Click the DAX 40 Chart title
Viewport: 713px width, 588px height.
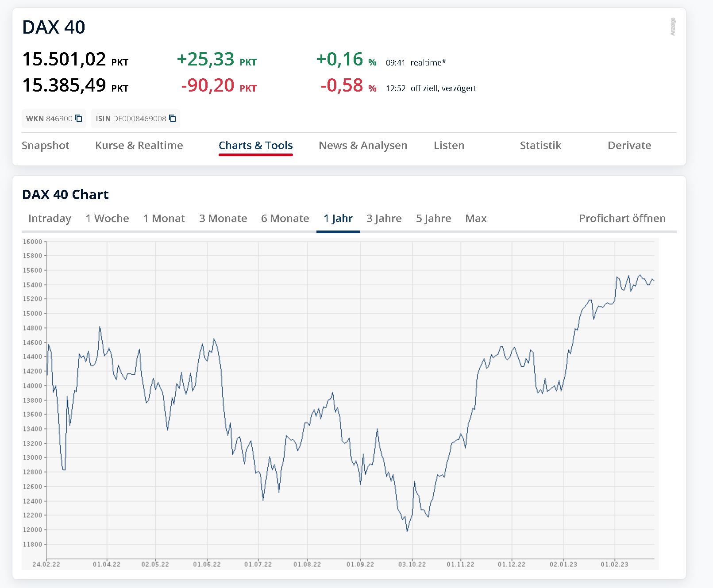point(66,195)
